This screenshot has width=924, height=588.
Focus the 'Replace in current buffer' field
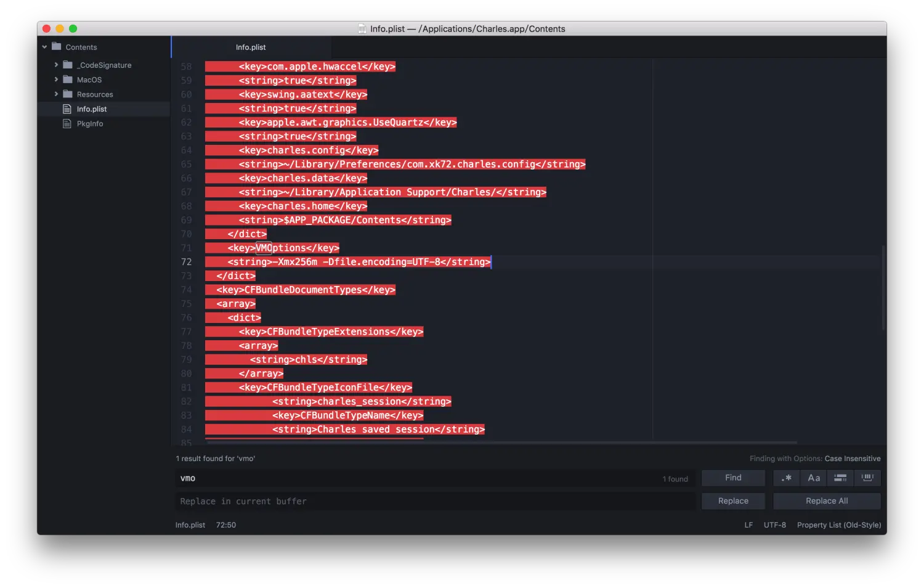pos(436,502)
